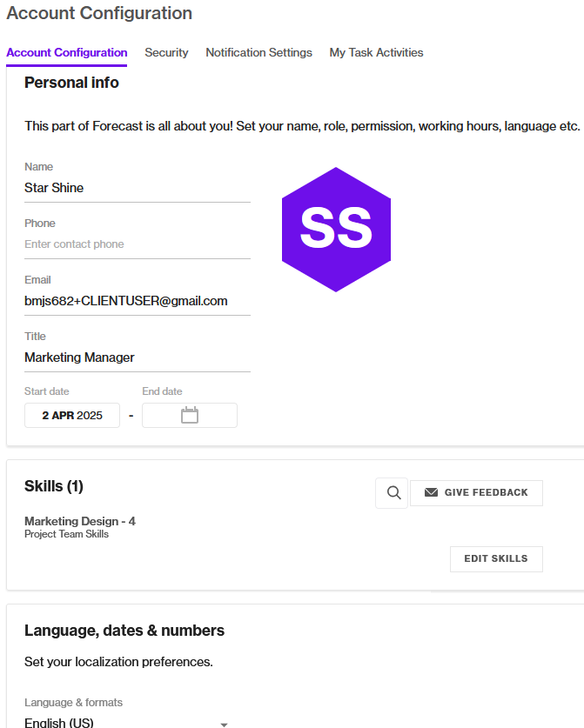This screenshot has height=728, width=584.
Task: Focus the Phone contact input
Action: point(137,244)
